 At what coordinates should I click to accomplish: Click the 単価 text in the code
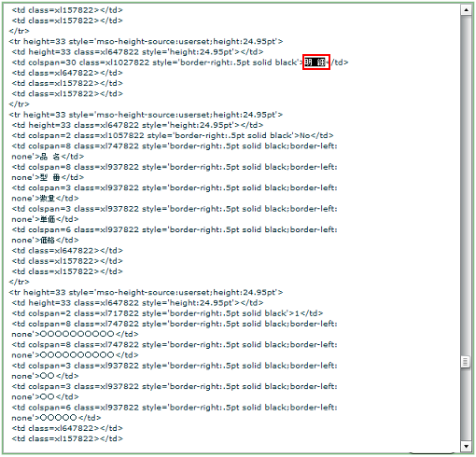48,219
